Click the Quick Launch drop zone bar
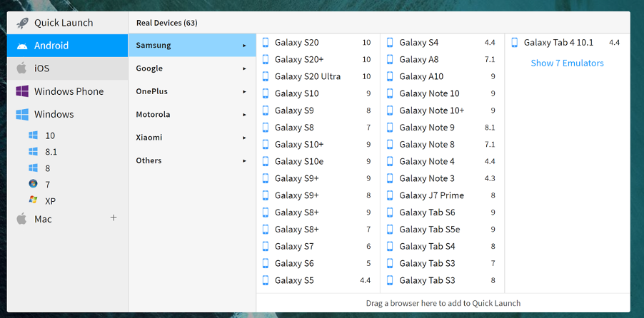The image size is (644, 318). [x=443, y=303]
